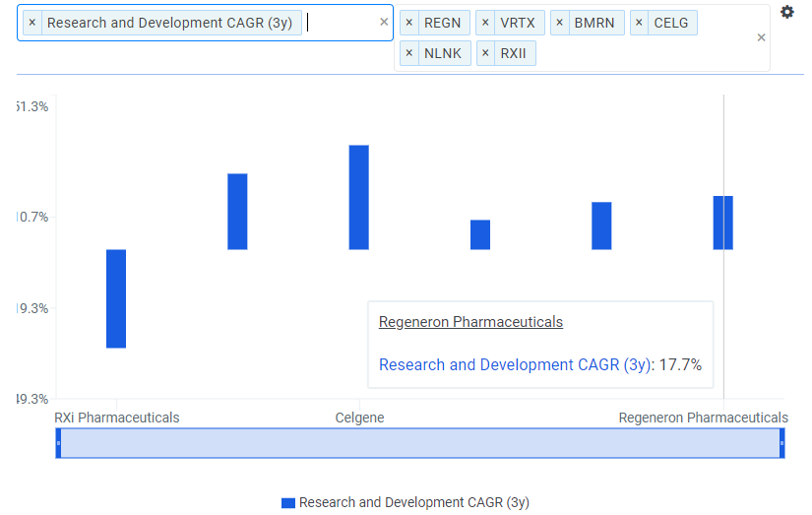Click the REGN tag label
Screen dimensions: 812x515
[x=442, y=23]
